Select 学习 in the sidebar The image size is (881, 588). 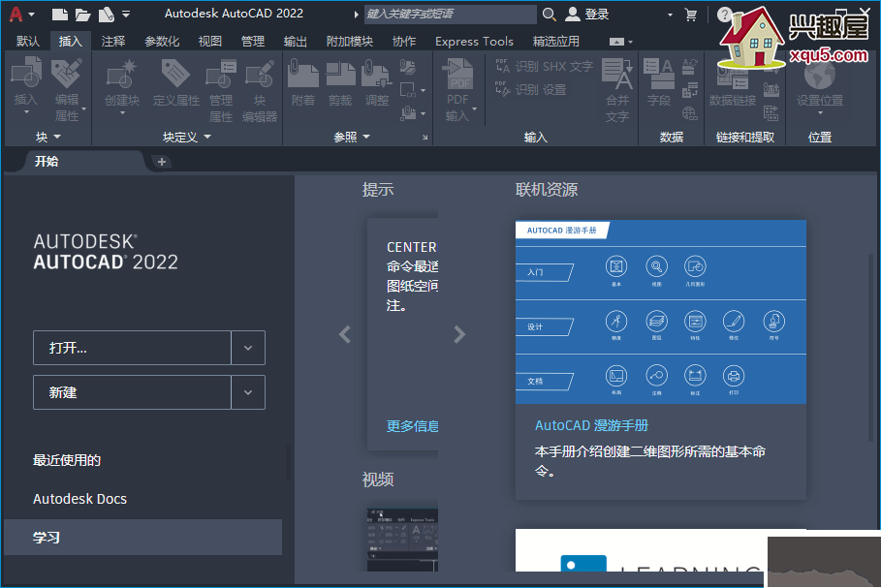[142, 538]
